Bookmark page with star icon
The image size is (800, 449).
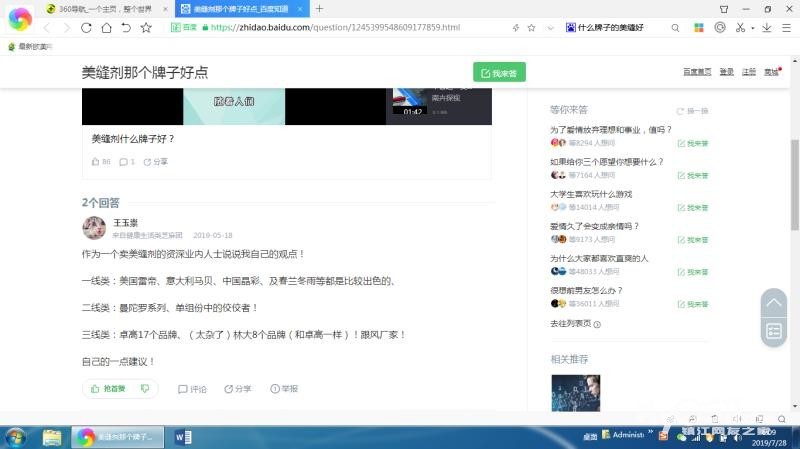pyautogui.click(x=146, y=27)
